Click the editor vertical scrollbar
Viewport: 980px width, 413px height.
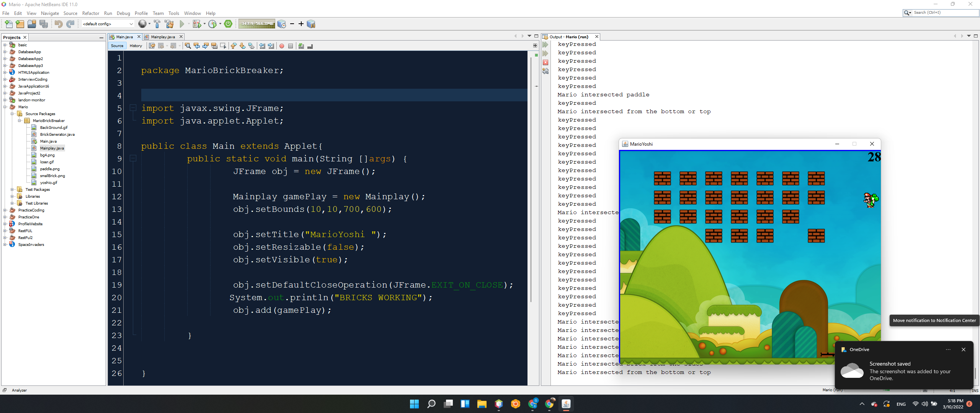[x=531, y=180]
